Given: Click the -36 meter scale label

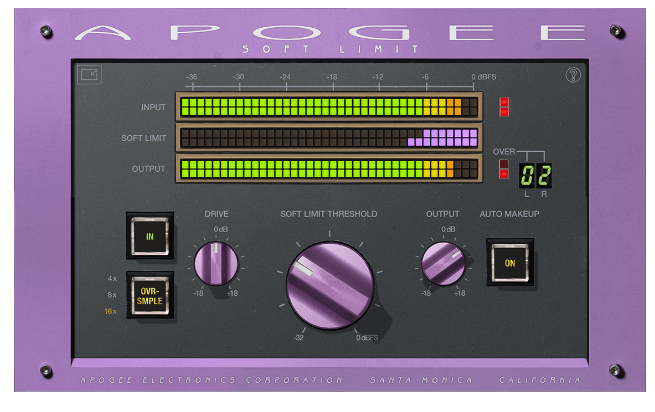Looking at the screenshot, I should pyautogui.click(x=192, y=77).
